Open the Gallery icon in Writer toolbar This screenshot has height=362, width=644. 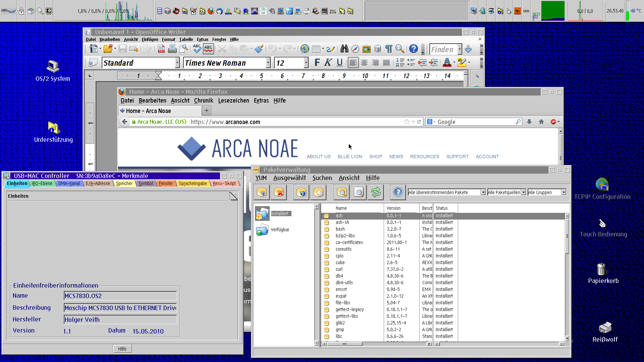[x=367, y=49]
